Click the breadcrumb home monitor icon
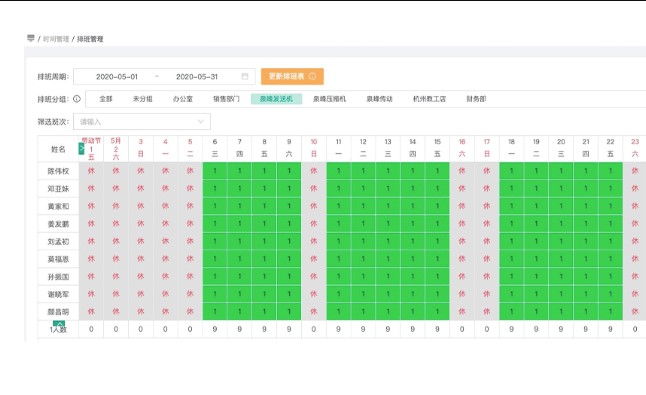Screen dimensions: 646x395 [30, 38]
